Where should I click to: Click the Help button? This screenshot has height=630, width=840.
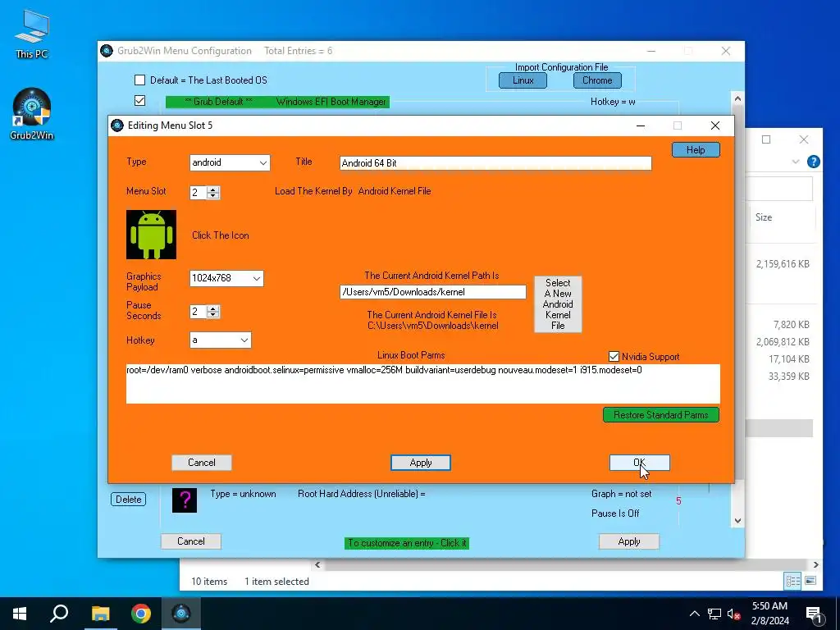click(696, 150)
